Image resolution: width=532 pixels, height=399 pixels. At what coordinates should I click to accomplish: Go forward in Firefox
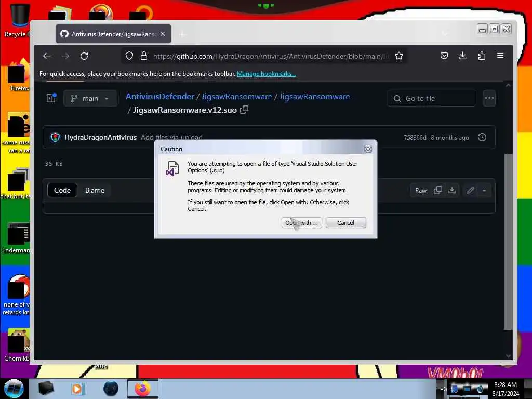point(66,56)
